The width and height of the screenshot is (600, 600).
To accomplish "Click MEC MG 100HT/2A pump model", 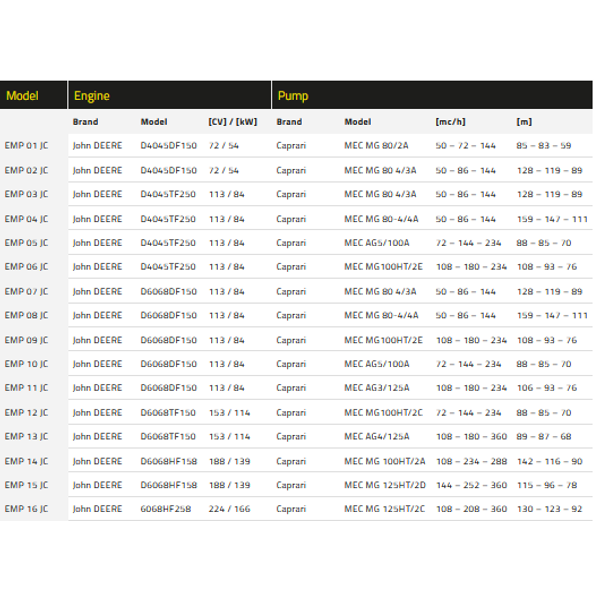I will 385,461.
